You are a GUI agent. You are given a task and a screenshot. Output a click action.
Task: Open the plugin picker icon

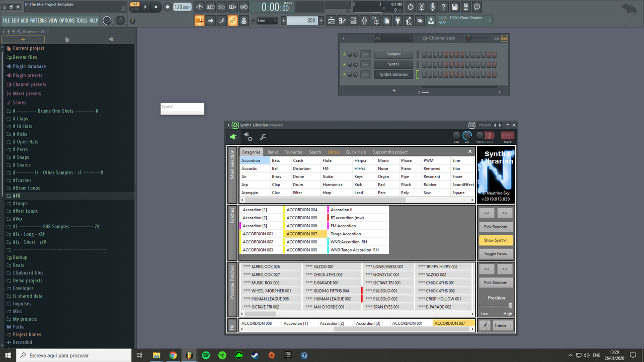point(398,21)
